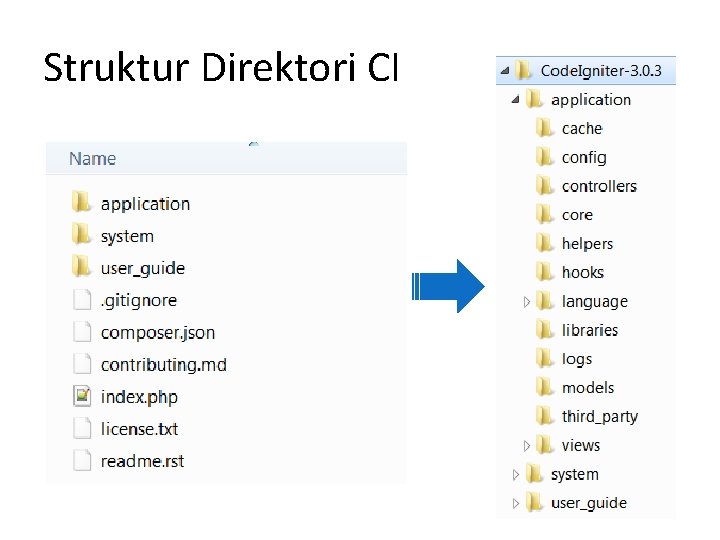The height and width of the screenshot is (540, 720).
Task: Click the core folder icon
Action: [x=545, y=214]
